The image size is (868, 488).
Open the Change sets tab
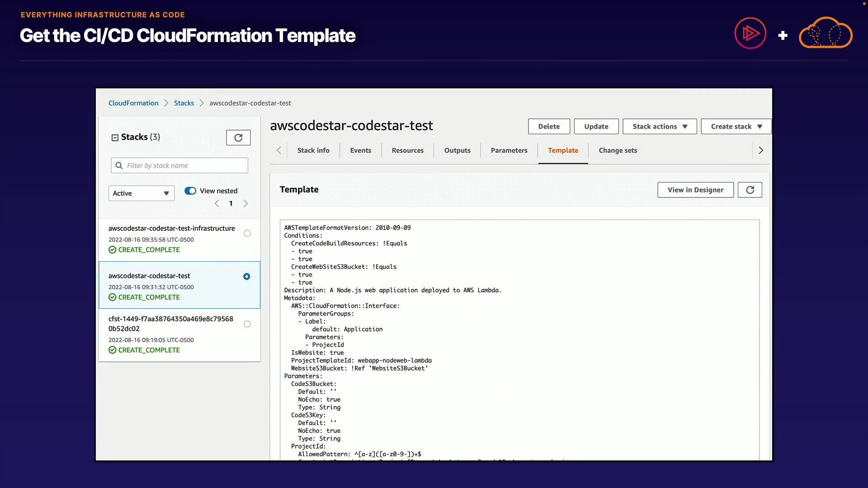[x=618, y=150]
